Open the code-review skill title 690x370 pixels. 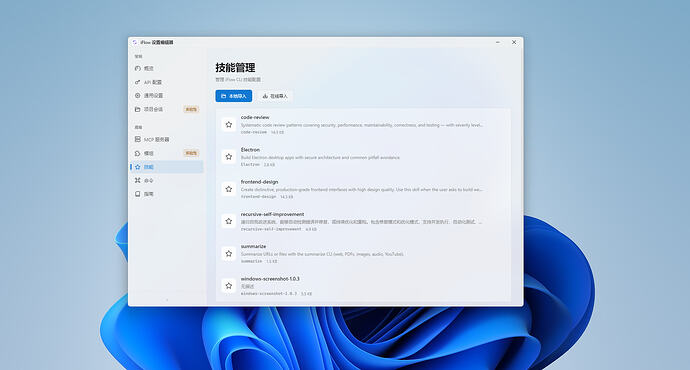click(x=255, y=117)
